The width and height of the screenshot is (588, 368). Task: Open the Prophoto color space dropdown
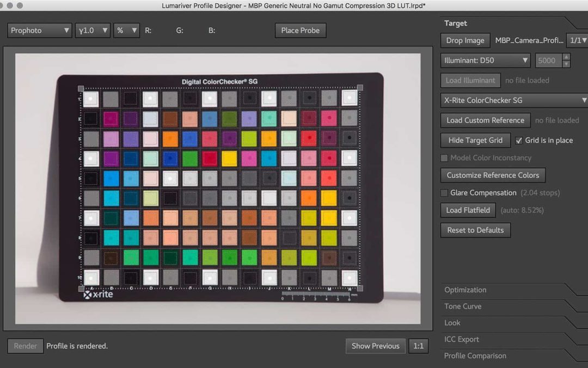tap(40, 31)
